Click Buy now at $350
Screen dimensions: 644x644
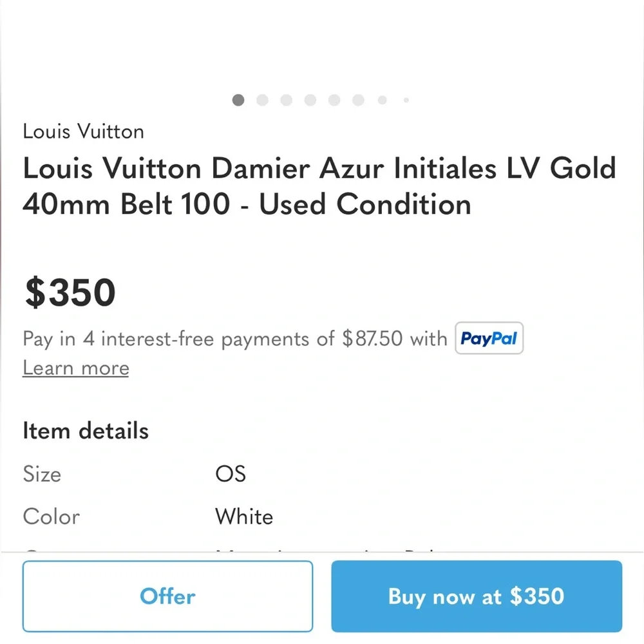(477, 596)
